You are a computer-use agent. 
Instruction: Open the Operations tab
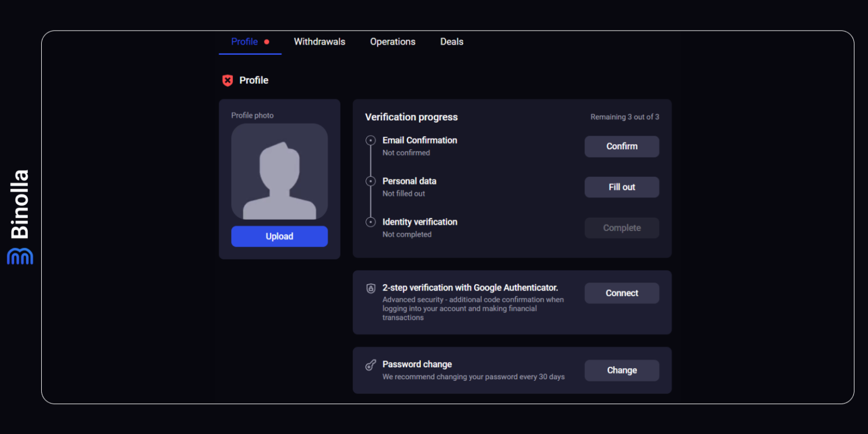coord(392,41)
